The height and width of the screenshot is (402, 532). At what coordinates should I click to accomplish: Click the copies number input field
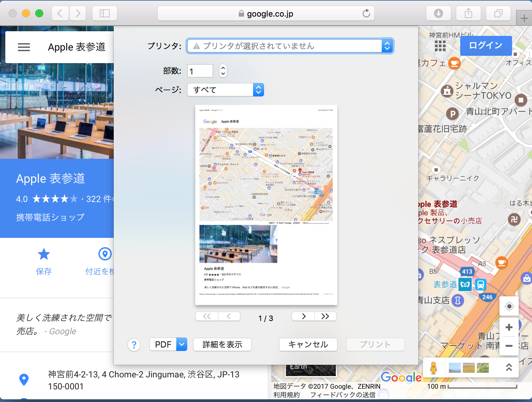[200, 71]
